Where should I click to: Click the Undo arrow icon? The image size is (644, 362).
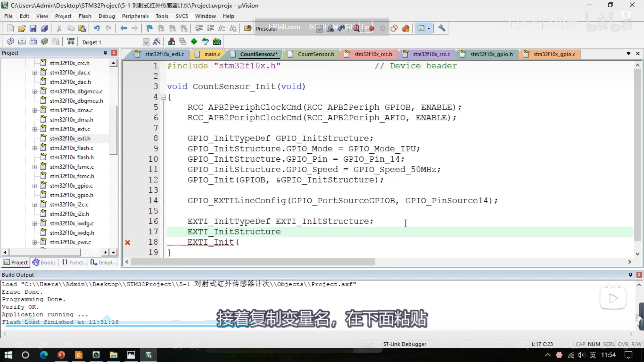tap(97, 28)
